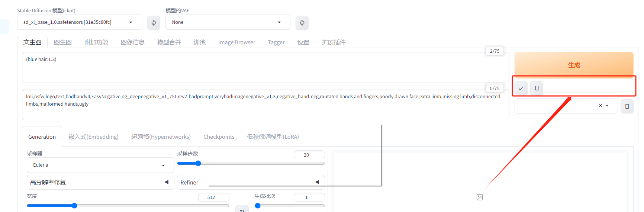Open the 模型的VAE dropdown showing None

click(228, 22)
